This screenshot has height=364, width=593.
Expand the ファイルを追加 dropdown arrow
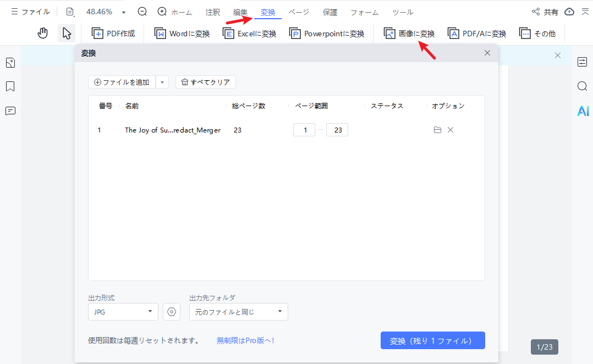(163, 81)
